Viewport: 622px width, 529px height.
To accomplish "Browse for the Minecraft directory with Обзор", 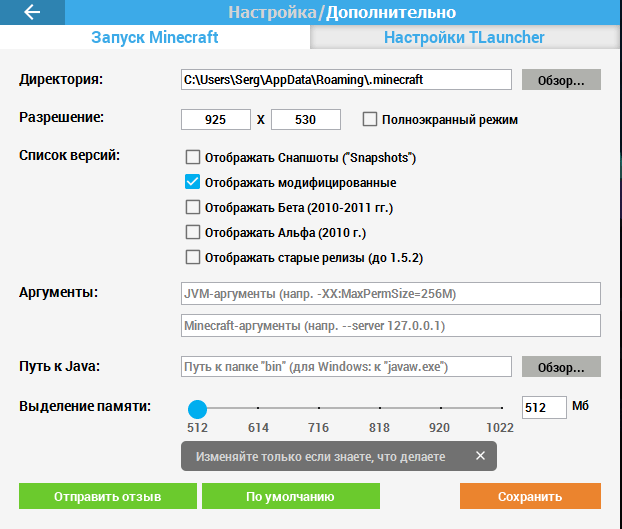I will (x=561, y=80).
